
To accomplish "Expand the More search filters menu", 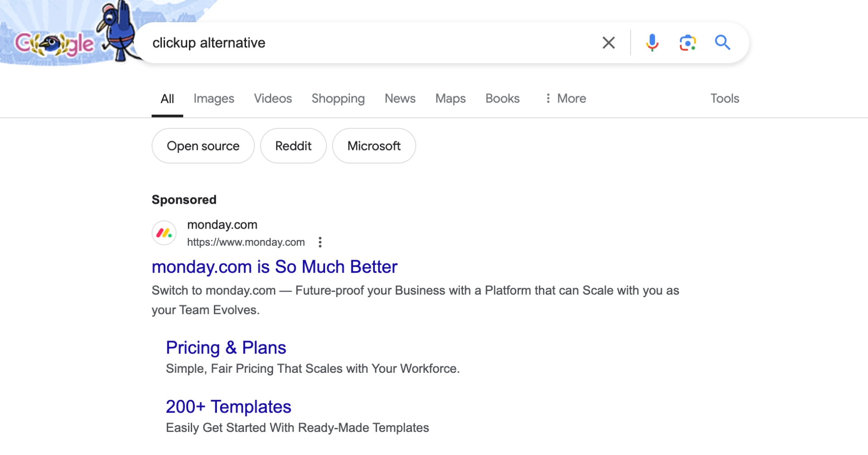I will pyautogui.click(x=566, y=99).
